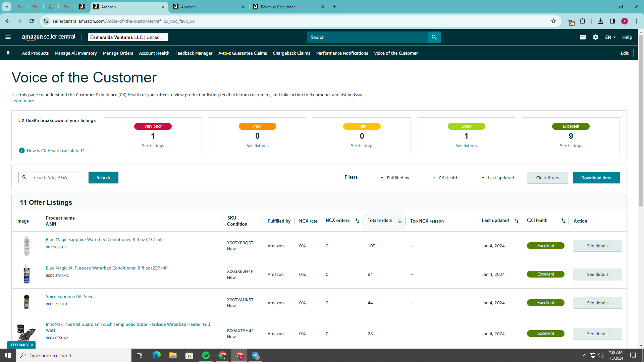Click the InnoMax heater product thumbnail
644x362 pixels.
(x=26, y=332)
